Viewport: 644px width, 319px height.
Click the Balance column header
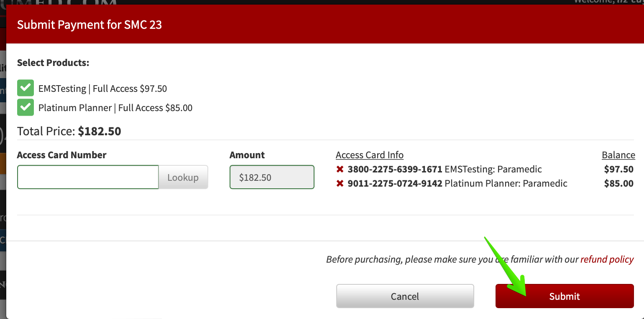618,154
